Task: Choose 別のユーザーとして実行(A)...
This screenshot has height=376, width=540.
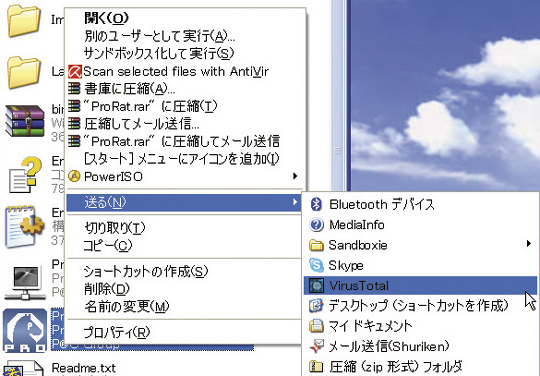Action: (185, 36)
